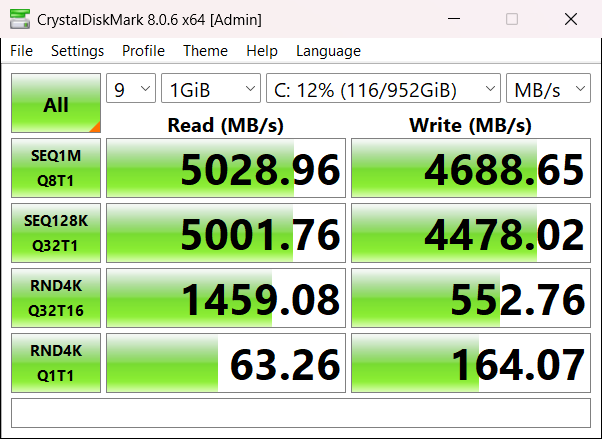Click the RND4K Q1T1 write result 164.07

click(471, 363)
